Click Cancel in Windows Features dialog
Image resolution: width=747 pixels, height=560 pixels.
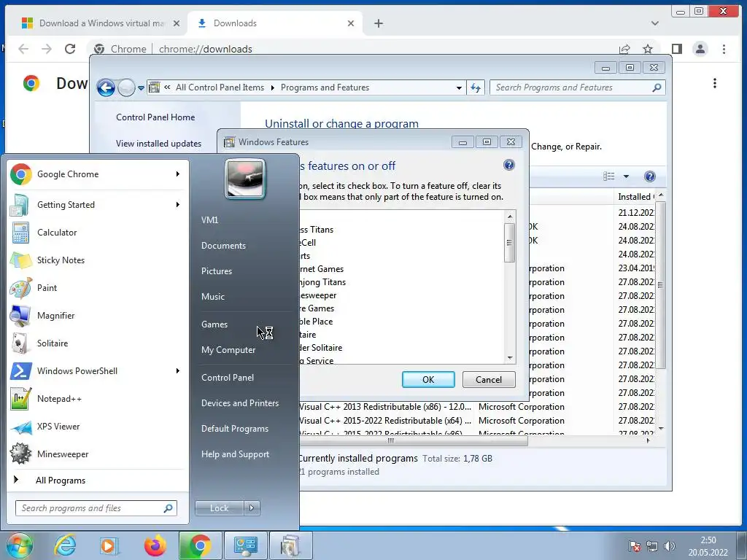pyautogui.click(x=489, y=379)
